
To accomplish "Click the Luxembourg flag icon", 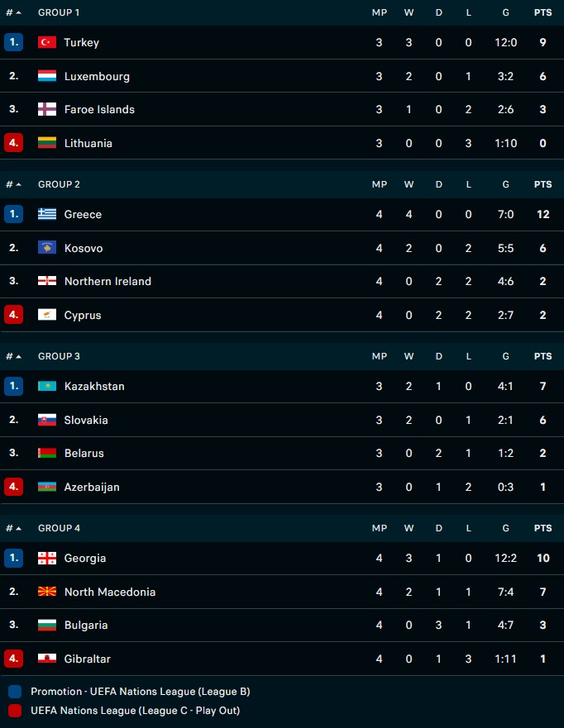I will coord(47,76).
